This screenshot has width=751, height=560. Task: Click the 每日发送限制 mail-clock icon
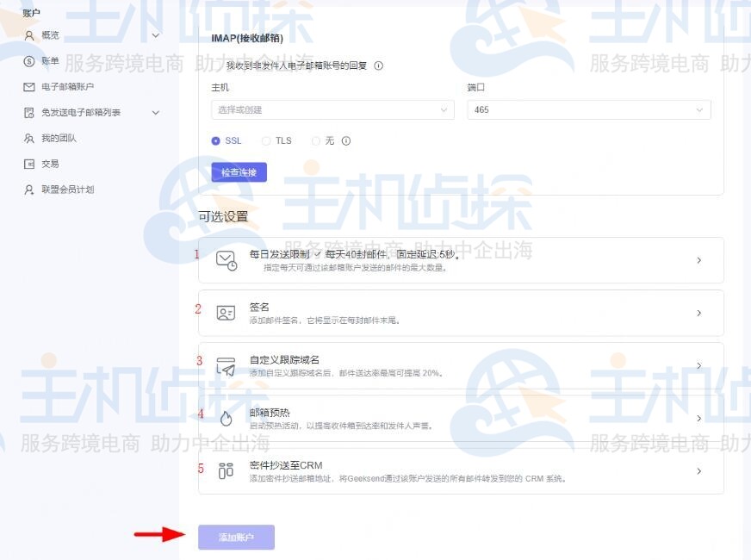(x=225, y=261)
